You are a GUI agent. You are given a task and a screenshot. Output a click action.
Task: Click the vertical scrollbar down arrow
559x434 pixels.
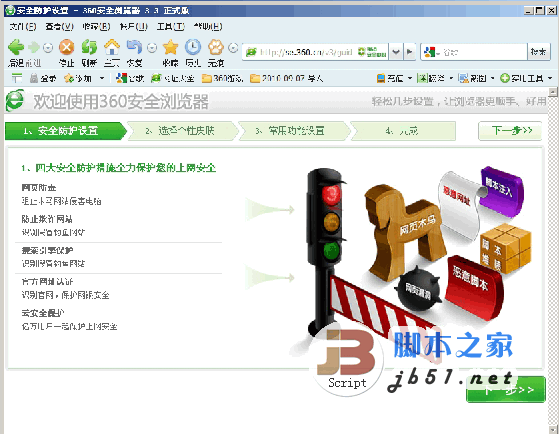pos(553,429)
